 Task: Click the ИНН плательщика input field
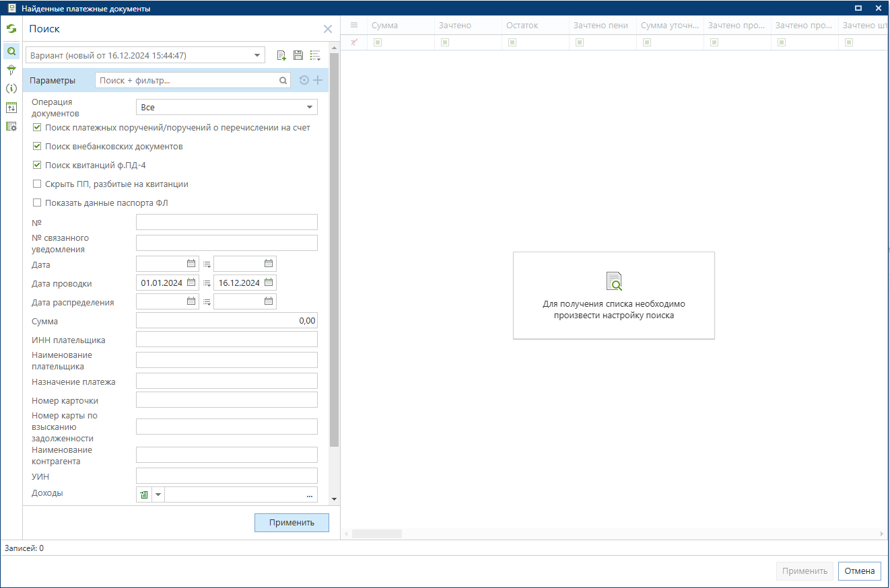[x=226, y=339]
